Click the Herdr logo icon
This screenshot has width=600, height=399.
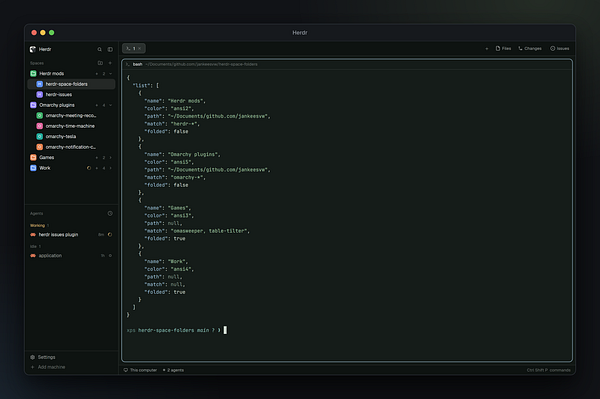click(33, 49)
